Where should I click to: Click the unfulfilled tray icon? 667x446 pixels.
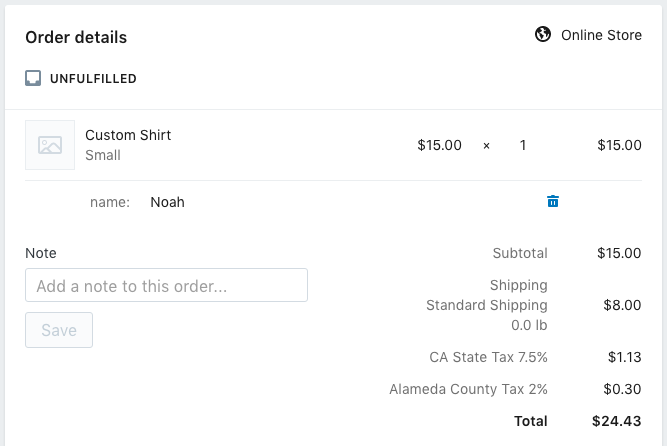tap(33, 78)
